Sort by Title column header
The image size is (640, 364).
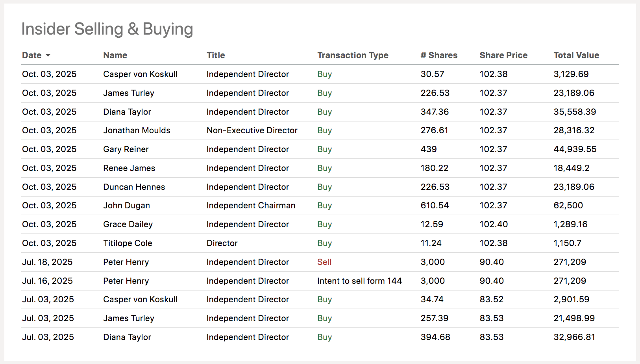[216, 55]
